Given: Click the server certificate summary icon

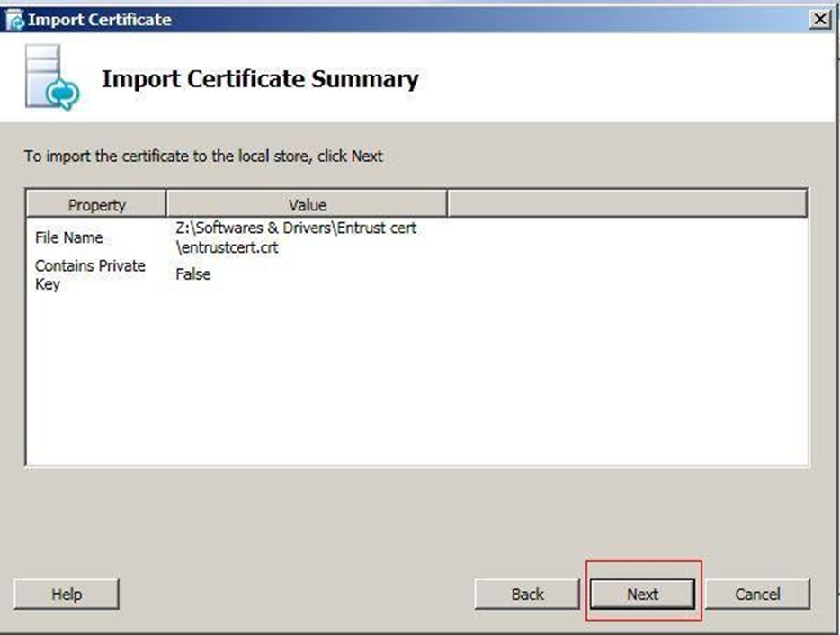Looking at the screenshot, I should (x=52, y=77).
